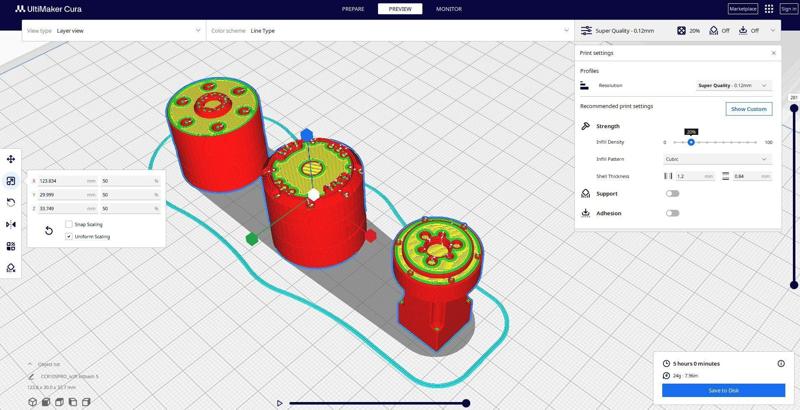
Task: Select the Scale tool in left toolbar
Action: [11, 181]
